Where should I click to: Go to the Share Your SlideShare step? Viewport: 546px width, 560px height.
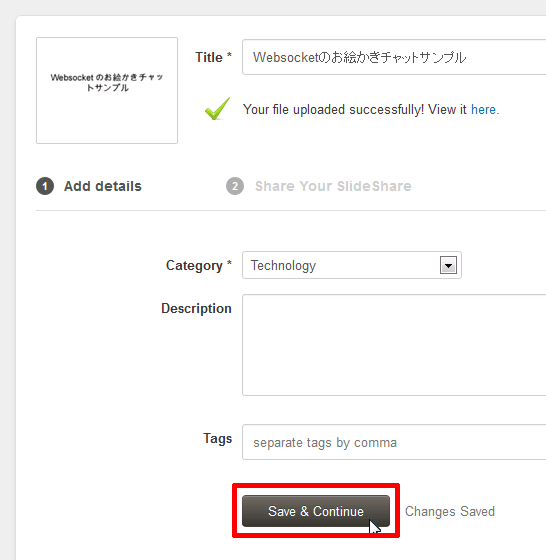pyautogui.click(x=333, y=186)
